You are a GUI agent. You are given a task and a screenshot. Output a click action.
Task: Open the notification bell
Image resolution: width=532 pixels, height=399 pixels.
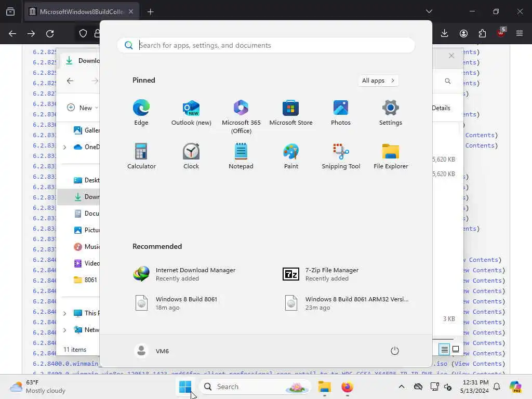point(497,387)
